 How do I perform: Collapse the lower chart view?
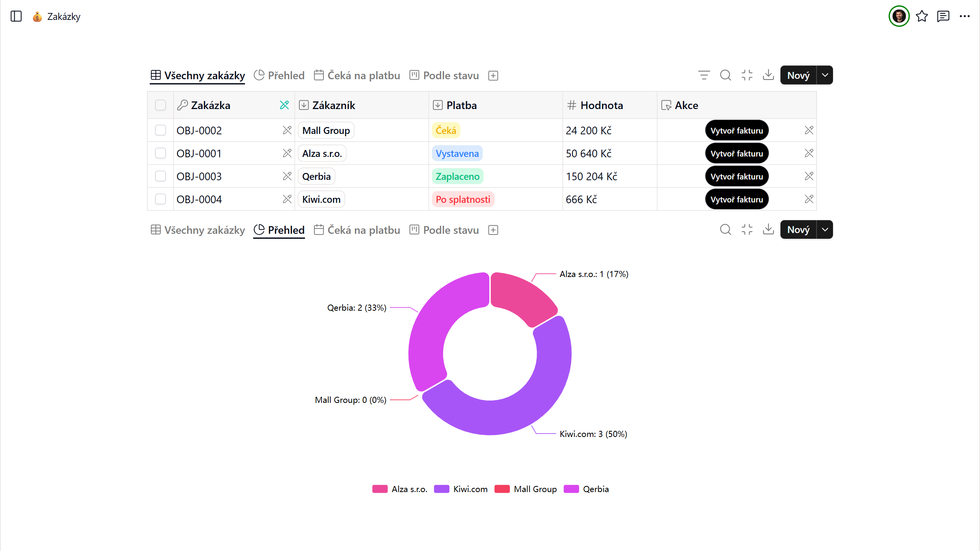pyautogui.click(x=747, y=230)
